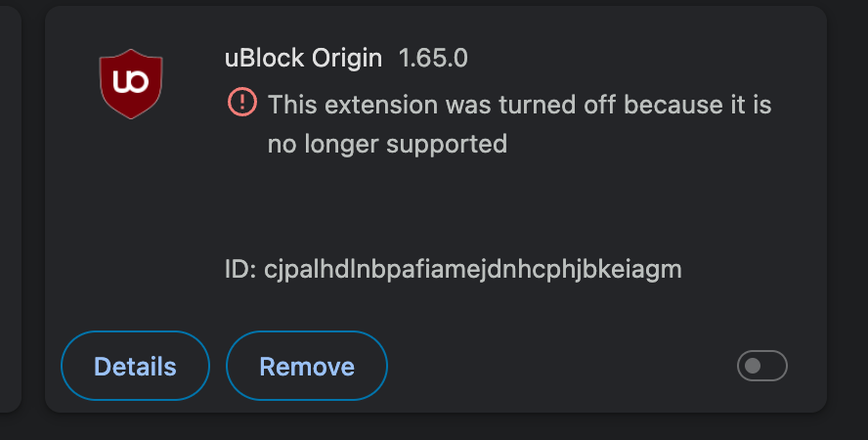Click the version number 1.65.0
Viewport: 868px width, 440px height.
pos(433,58)
